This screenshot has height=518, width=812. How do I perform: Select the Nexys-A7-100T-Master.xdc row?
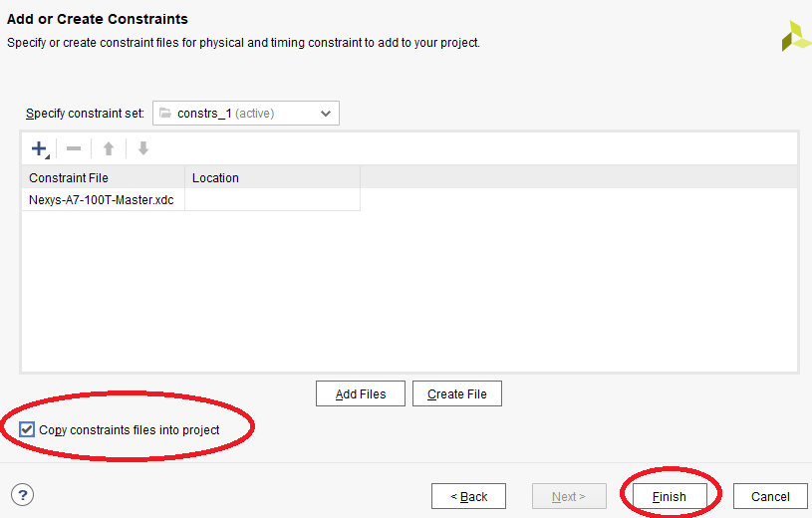click(102, 199)
